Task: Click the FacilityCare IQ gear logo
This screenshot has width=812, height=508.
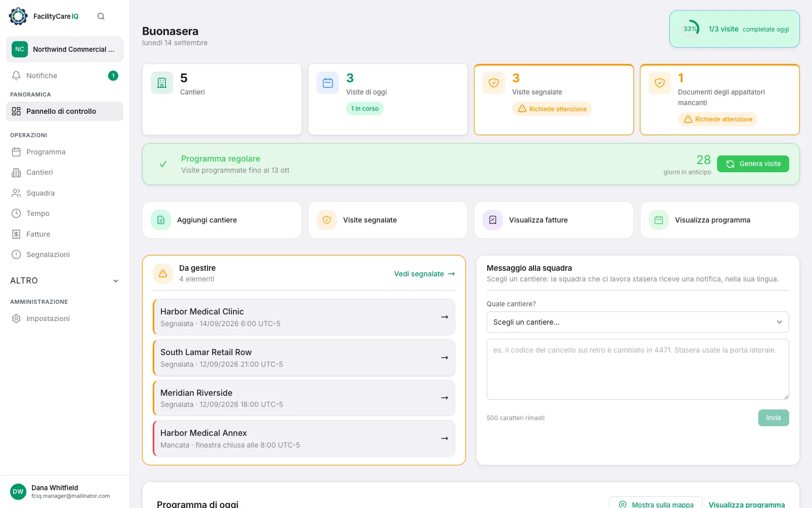Action: click(x=18, y=16)
